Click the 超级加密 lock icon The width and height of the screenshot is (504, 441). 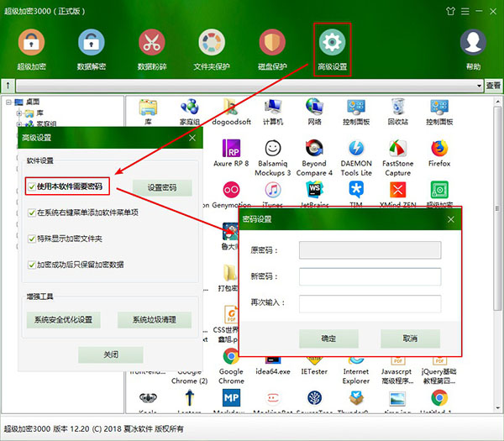tap(32, 43)
